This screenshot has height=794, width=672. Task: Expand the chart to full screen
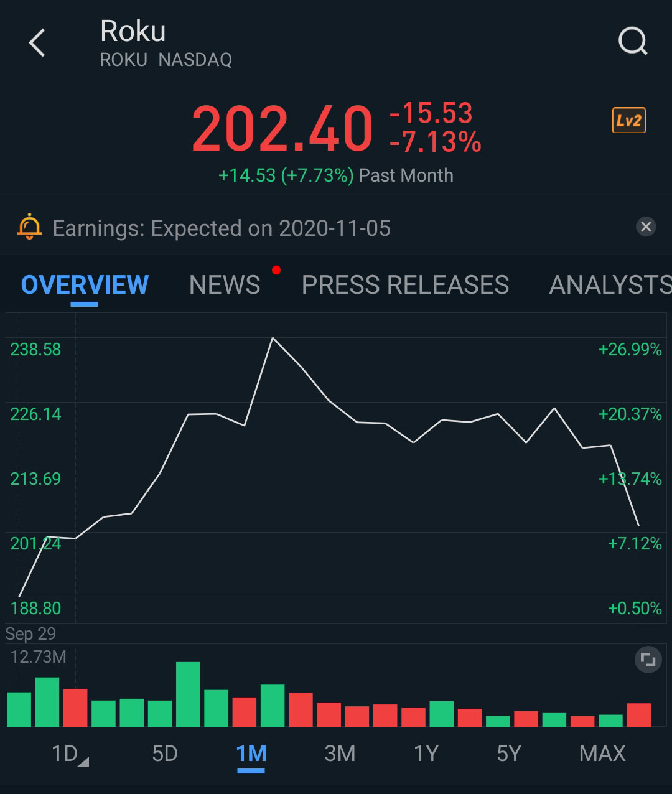648,660
